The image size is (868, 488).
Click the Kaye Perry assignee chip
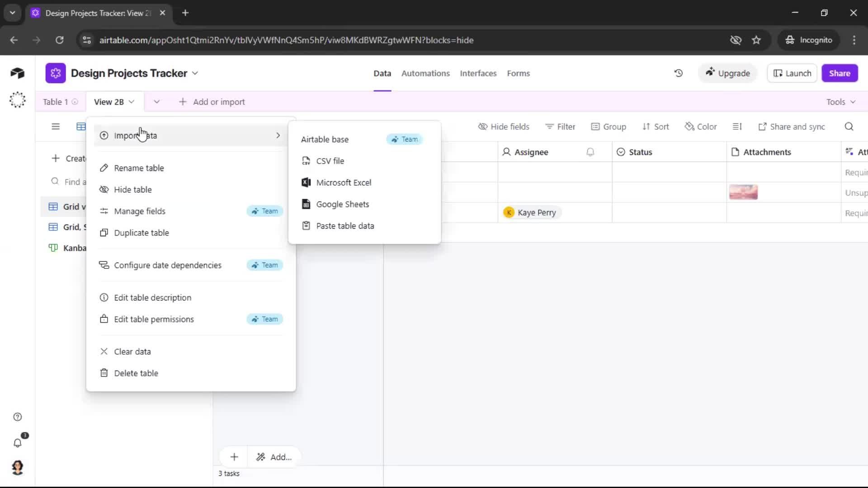(531, 213)
